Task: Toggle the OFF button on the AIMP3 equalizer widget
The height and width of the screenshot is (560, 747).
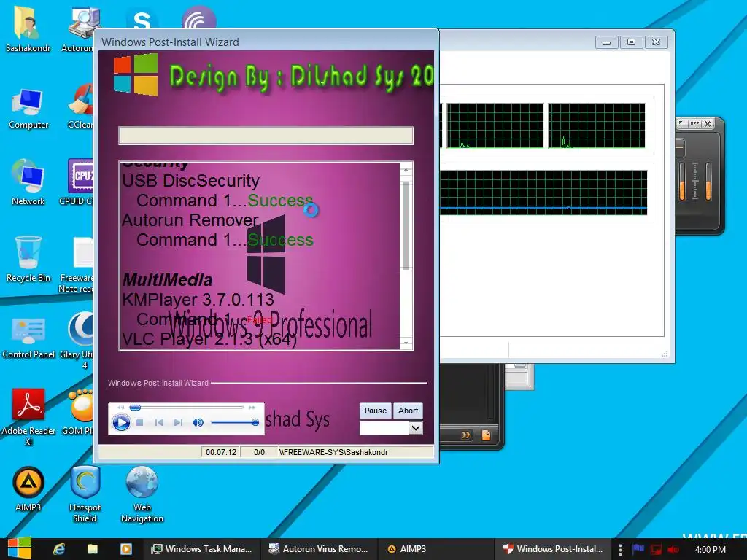Action: tap(694, 123)
